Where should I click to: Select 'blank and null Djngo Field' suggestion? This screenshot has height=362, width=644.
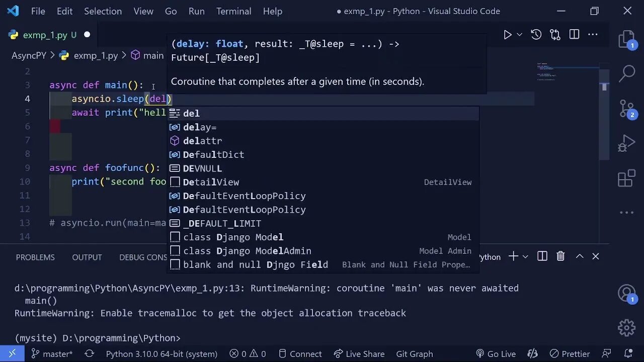click(x=323, y=265)
